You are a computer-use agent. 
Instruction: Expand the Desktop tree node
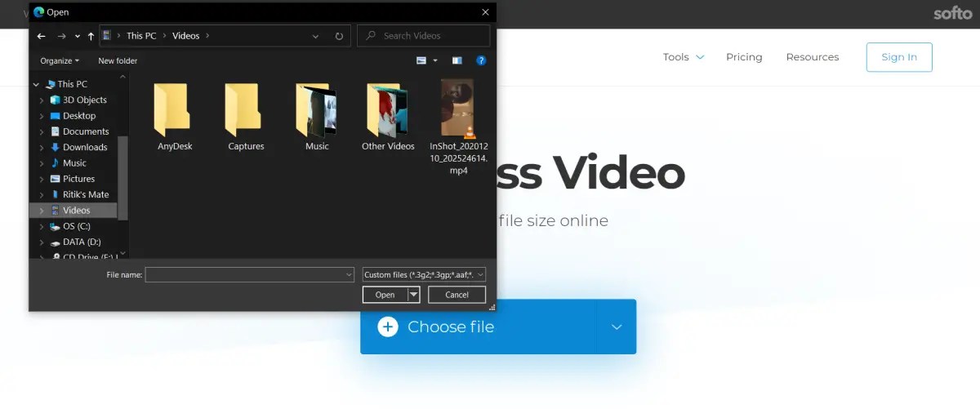(x=42, y=116)
